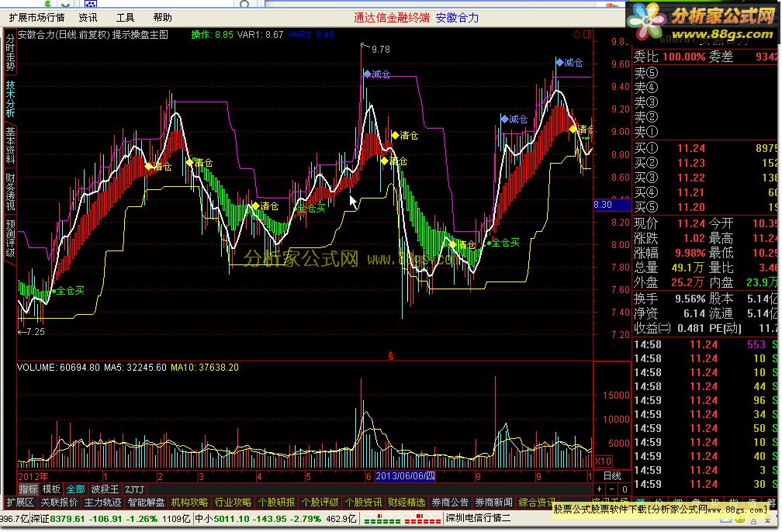Click the 全仓买 marker right of the 8 on timeline
782x532 pixels.
pos(503,243)
